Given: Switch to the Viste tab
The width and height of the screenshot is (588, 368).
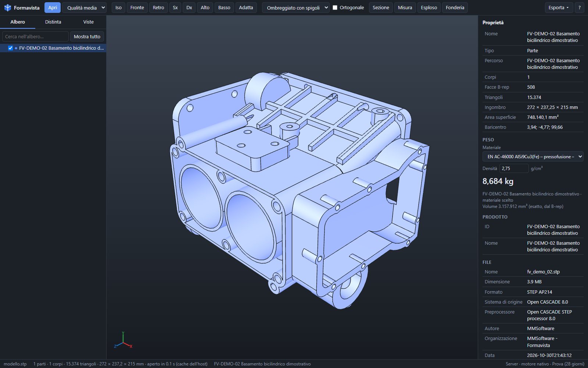Looking at the screenshot, I should [x=89, y=22].
